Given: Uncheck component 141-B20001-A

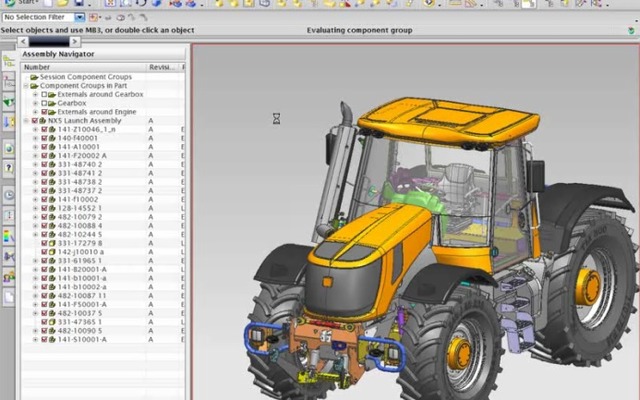Looking at the screenshot, I should [x=44, y=270].
